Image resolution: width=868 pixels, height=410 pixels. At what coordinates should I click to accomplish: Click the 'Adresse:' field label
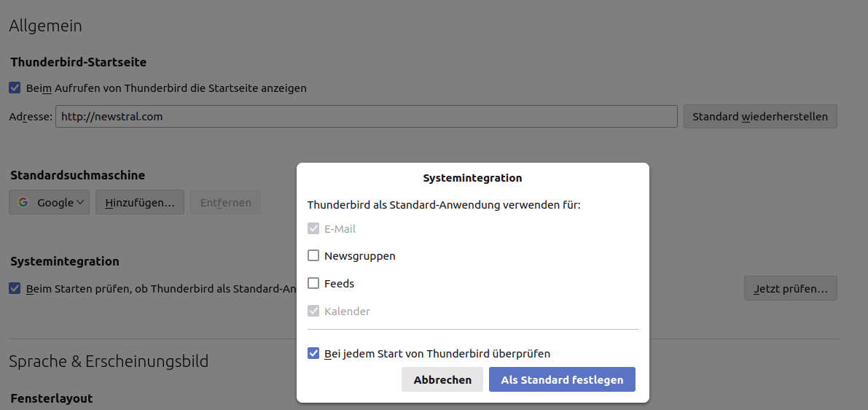coord(31,117)
